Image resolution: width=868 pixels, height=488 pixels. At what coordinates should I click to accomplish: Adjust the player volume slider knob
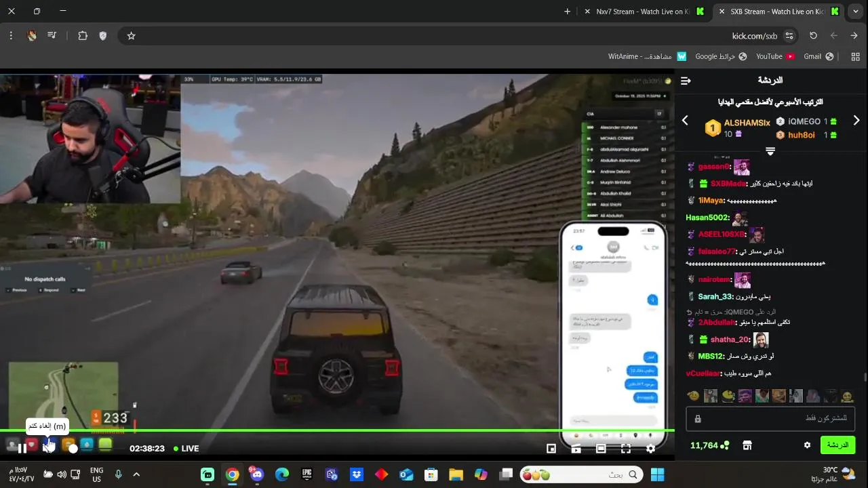coord(73,449)
